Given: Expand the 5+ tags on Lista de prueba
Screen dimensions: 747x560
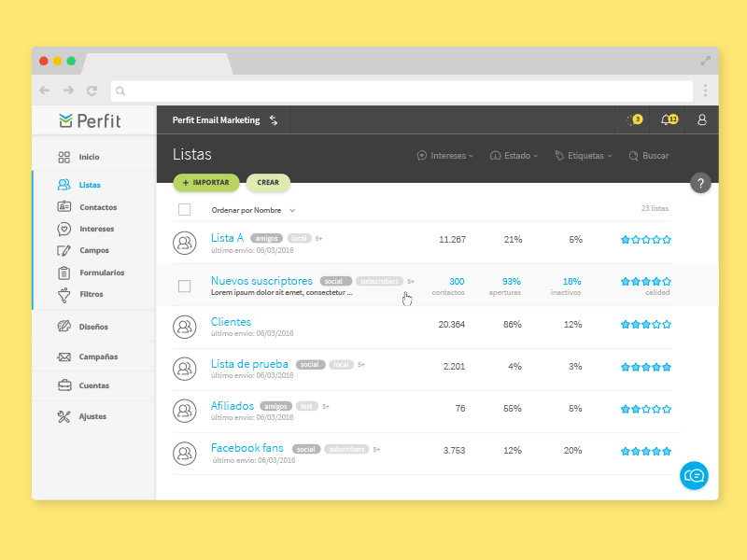Looking at the screenshot, I should pos(361,365).
